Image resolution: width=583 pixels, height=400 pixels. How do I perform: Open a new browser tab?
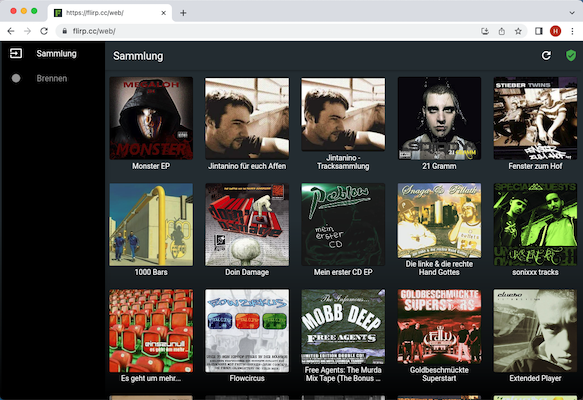[x=183, y=13]
